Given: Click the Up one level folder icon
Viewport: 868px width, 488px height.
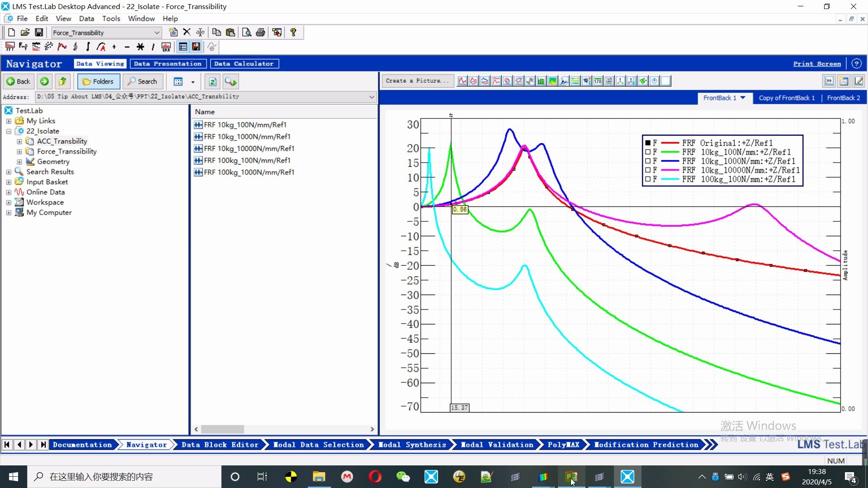Looking at the screenshot, I should pos(62,81).
